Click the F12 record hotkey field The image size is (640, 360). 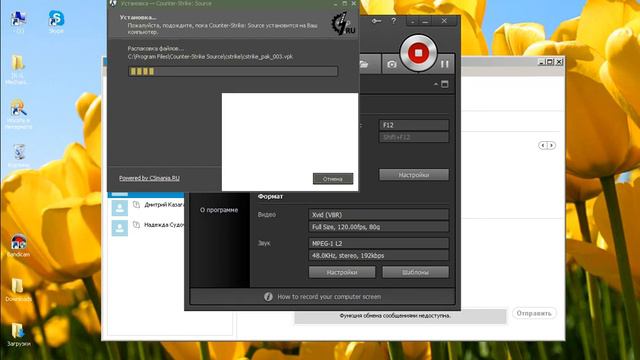[x=414, y=125]
